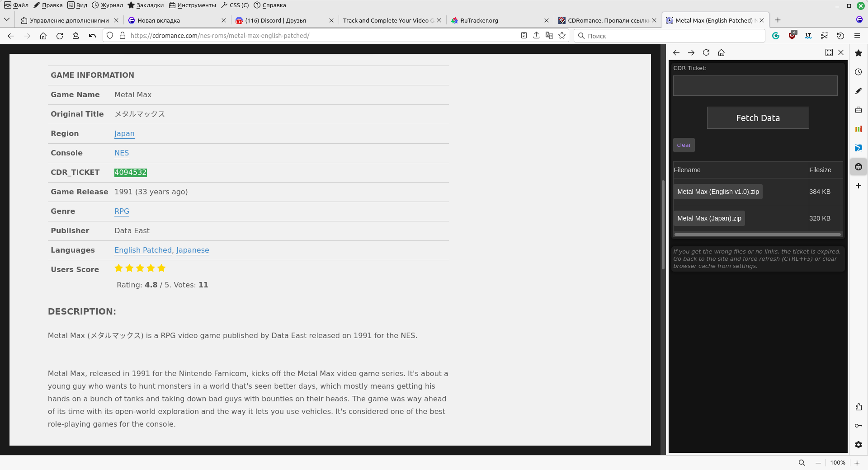Open the History clock sidebar panel
This screenshot has width=868, height=470.
click(859, 72)
